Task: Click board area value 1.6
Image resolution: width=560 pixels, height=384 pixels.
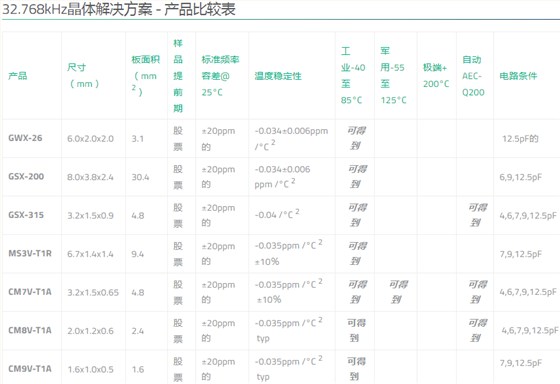Action: 138,369
